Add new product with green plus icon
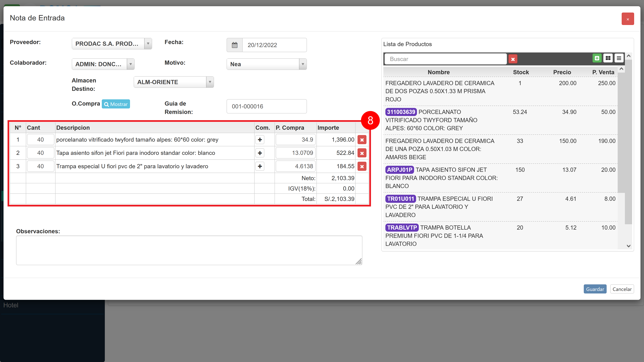Image resolution: width=644 pixels, height=362 pixels. [x=597, y=58]
